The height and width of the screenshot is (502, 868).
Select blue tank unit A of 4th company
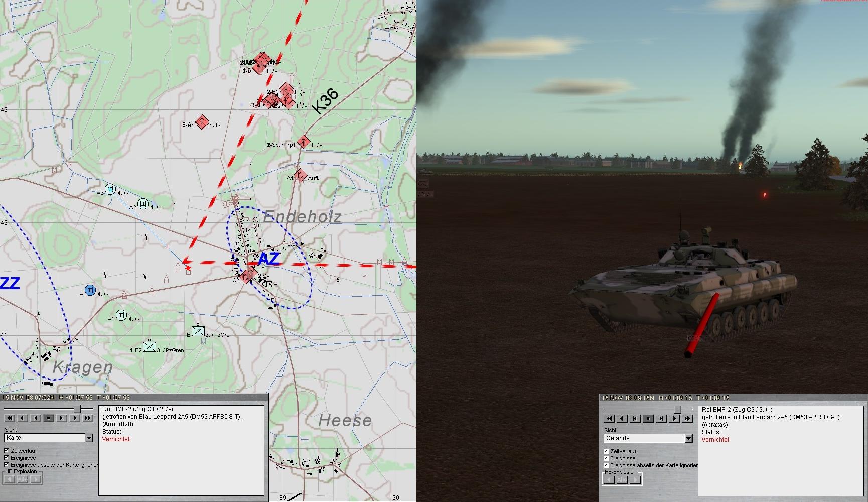point(90,290)
